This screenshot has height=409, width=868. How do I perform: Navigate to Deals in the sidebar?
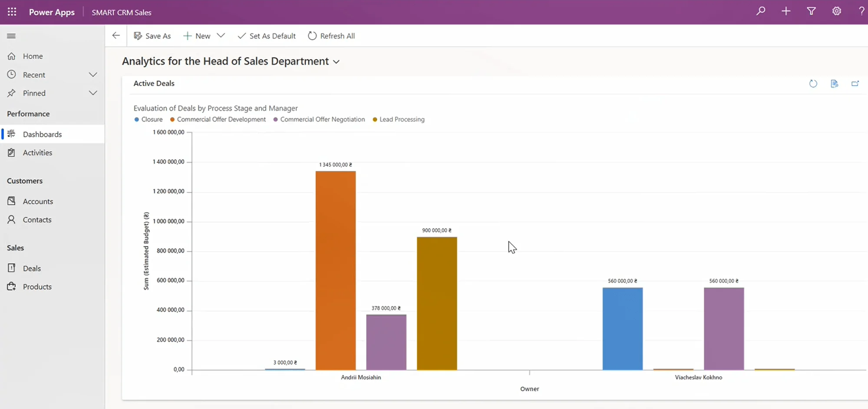tap(32, 268)
